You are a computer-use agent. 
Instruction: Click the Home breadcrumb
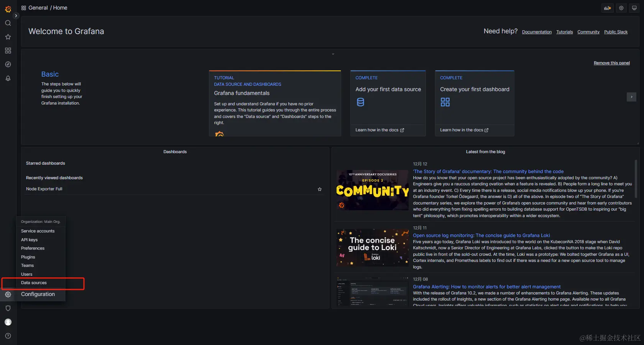(x=60, y=8)
